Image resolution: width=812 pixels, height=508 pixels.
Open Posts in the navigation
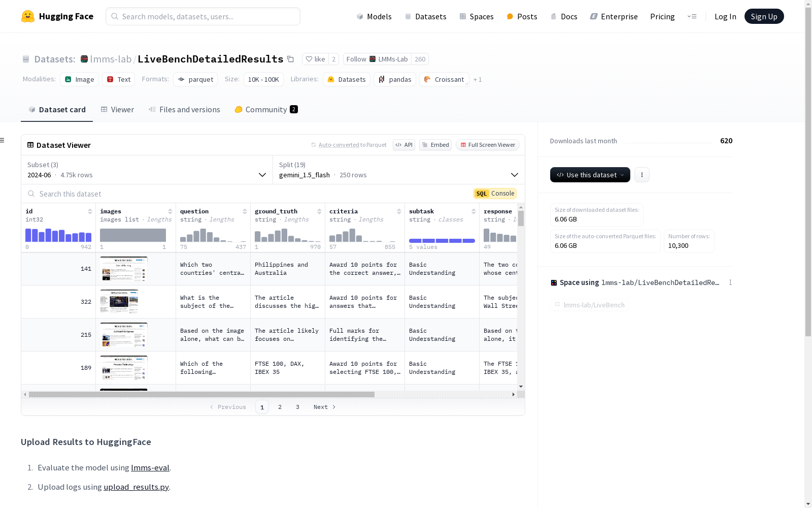(522, 16)
